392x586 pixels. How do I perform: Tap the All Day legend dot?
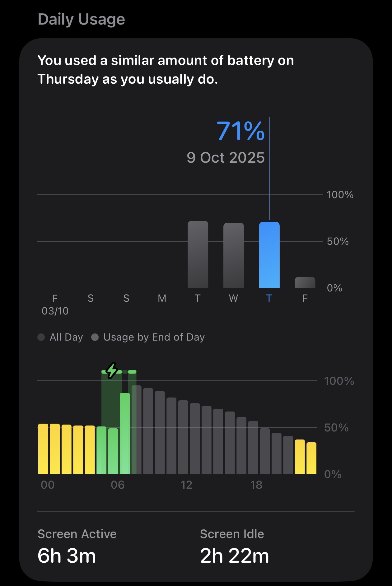41,337
